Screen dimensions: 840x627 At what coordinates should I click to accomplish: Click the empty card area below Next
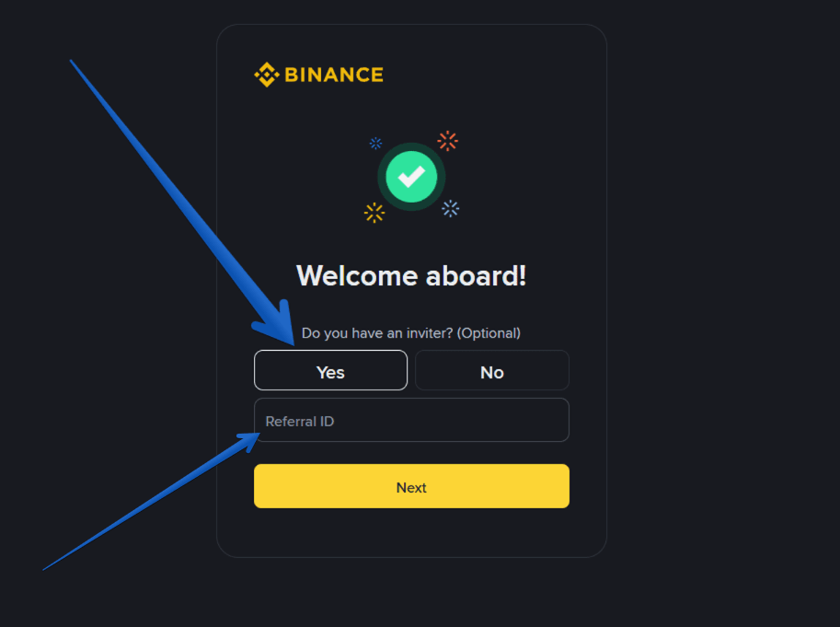point(411,532)
